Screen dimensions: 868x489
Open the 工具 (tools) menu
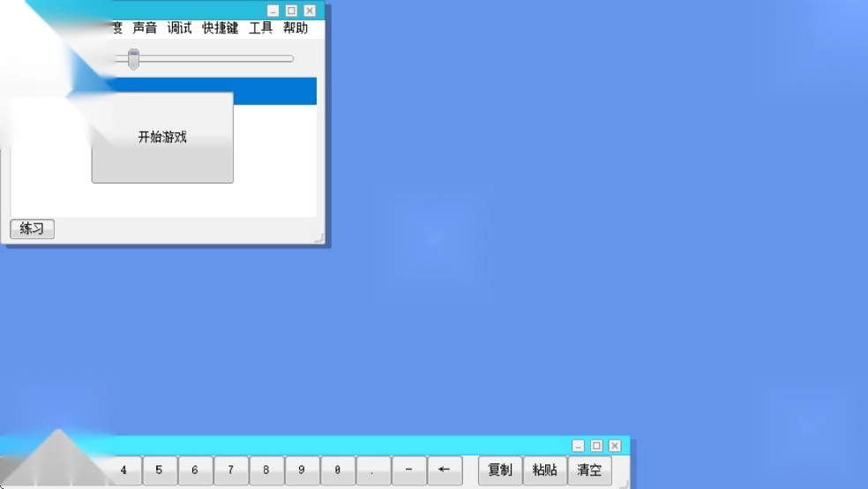pyautogui.click(x=260, y=28)
